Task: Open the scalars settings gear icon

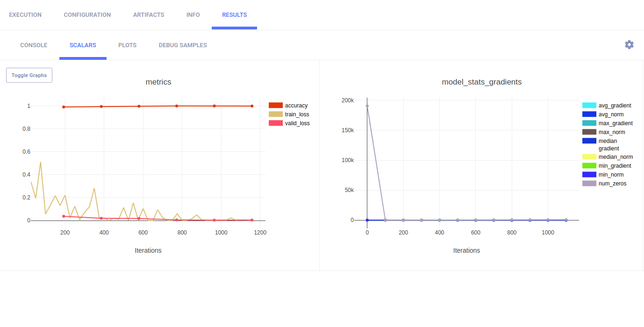Action: click(x=629, y=45)
